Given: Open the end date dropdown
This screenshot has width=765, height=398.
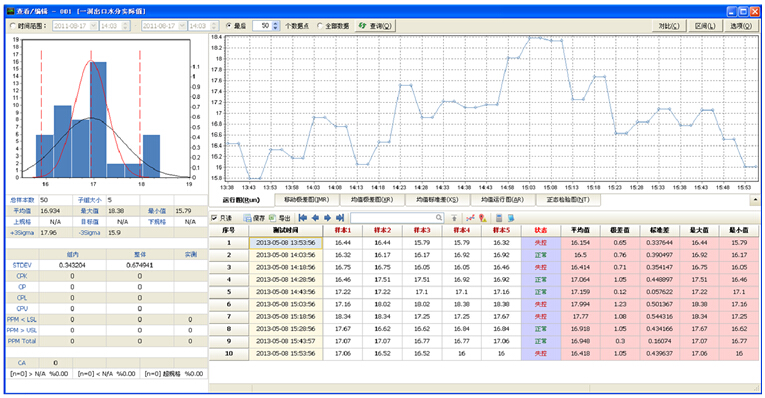Looking at the screenshot, I should click(182, 26).
